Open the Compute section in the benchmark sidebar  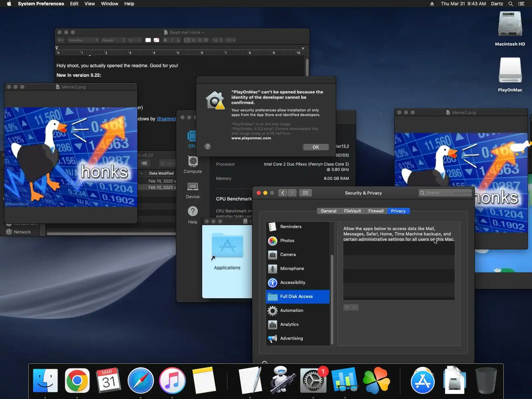(x=193, y=165)
